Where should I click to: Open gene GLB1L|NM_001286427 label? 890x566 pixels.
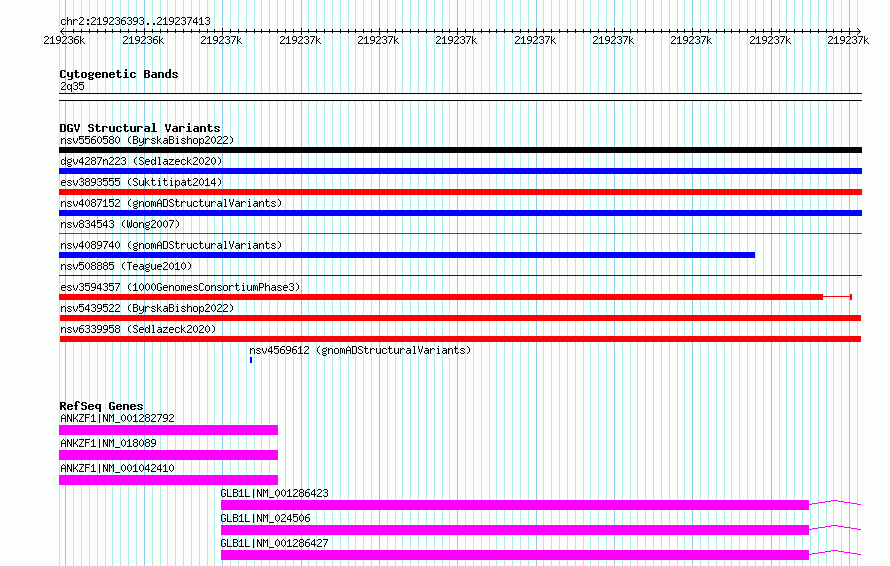(x=274, y=543)
